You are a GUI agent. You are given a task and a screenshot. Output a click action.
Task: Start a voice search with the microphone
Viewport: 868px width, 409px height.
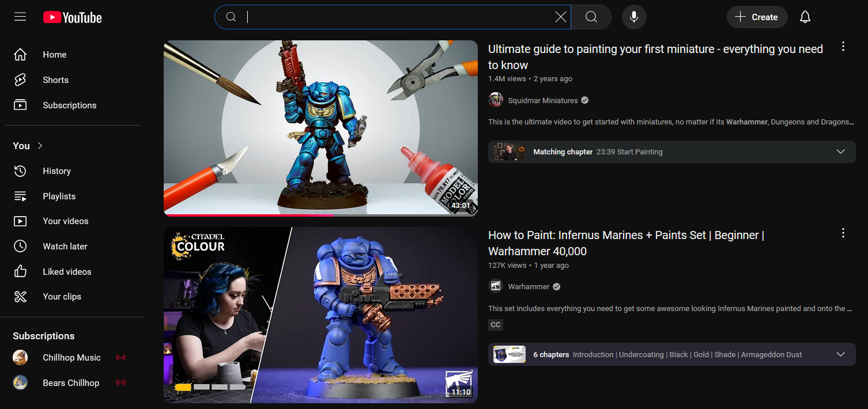(x=633, y=17)
